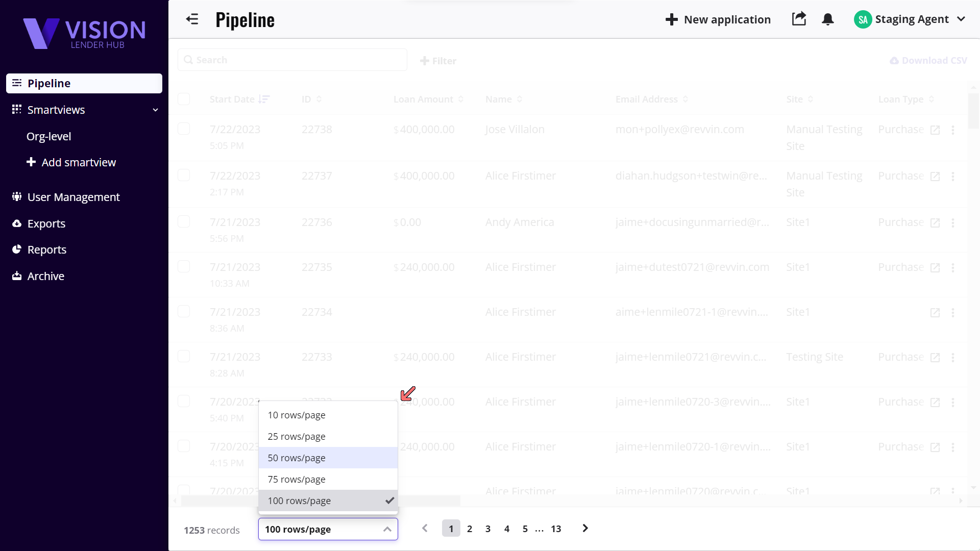Sort by Start Date column icon
The image size is (980, 551).
(264, 99)
